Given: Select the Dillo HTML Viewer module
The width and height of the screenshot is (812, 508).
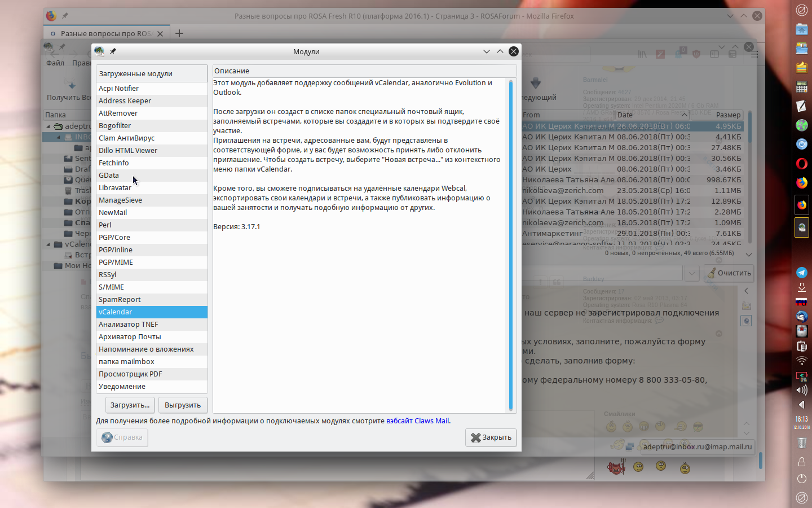Looking at the screenshot, I should click(152, 151).
